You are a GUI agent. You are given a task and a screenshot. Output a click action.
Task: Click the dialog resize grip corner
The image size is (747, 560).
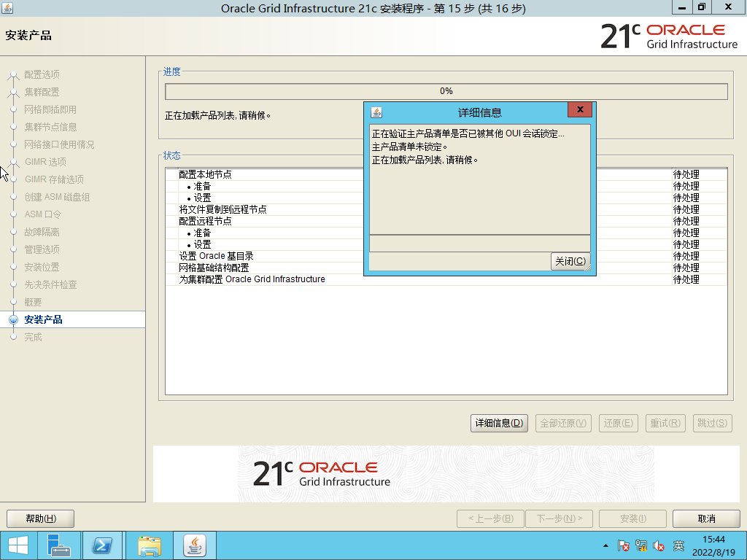coord(587,268)
